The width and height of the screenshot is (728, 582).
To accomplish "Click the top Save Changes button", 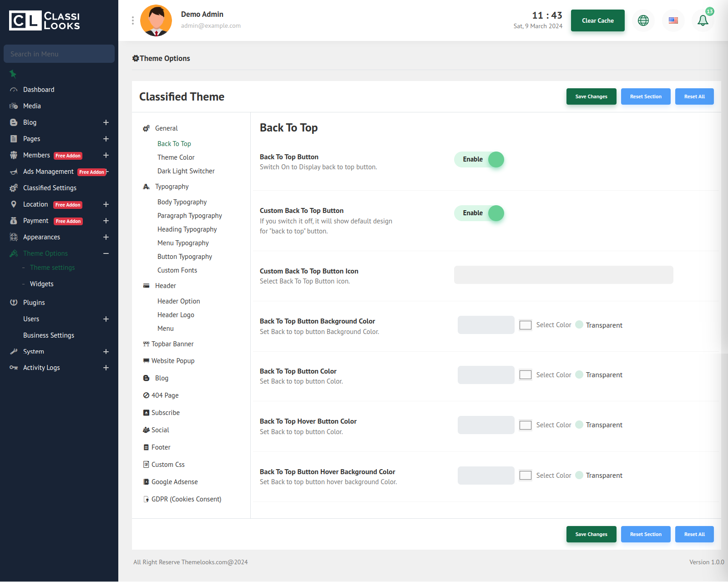I will click(x=591, y=96).
